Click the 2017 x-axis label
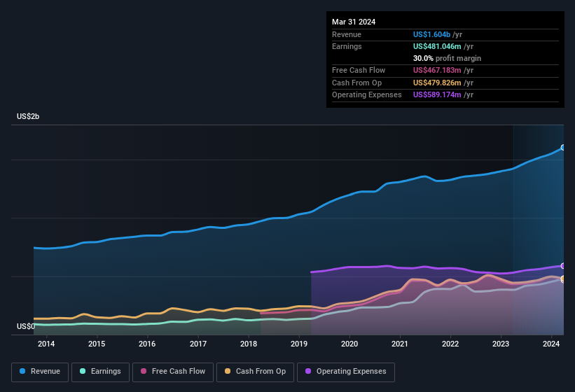 coord(198,344)
